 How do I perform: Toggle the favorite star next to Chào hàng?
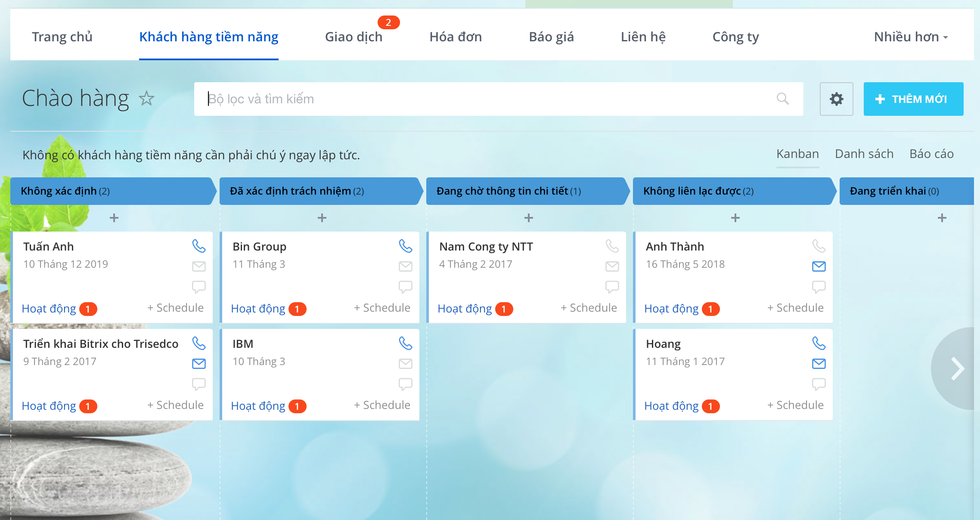coord(146,99)
